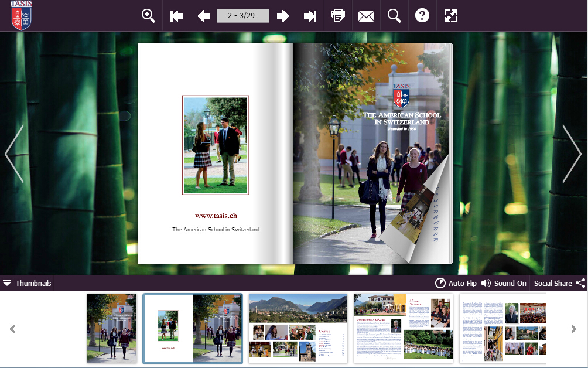Open the search tool

(394, 16)
